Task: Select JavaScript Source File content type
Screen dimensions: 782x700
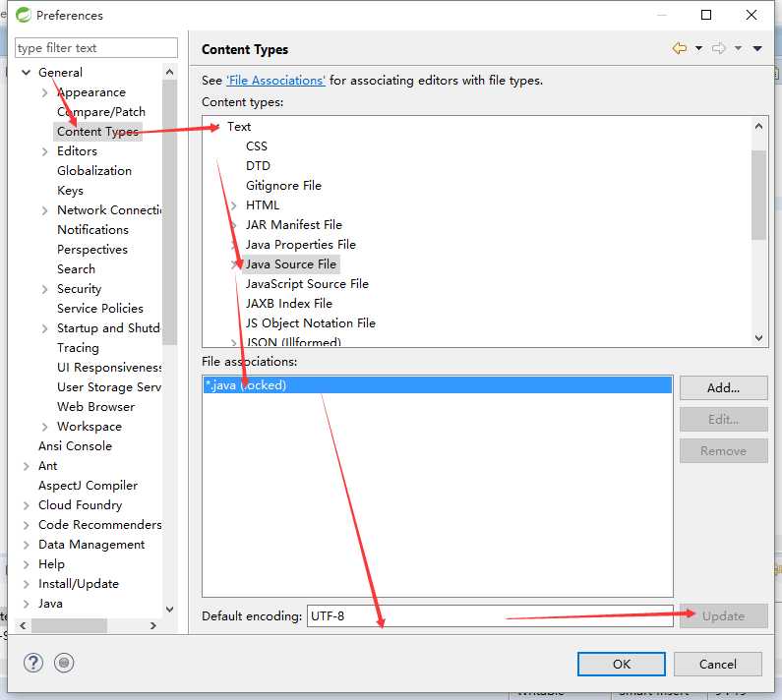Action: click(307, 284)
